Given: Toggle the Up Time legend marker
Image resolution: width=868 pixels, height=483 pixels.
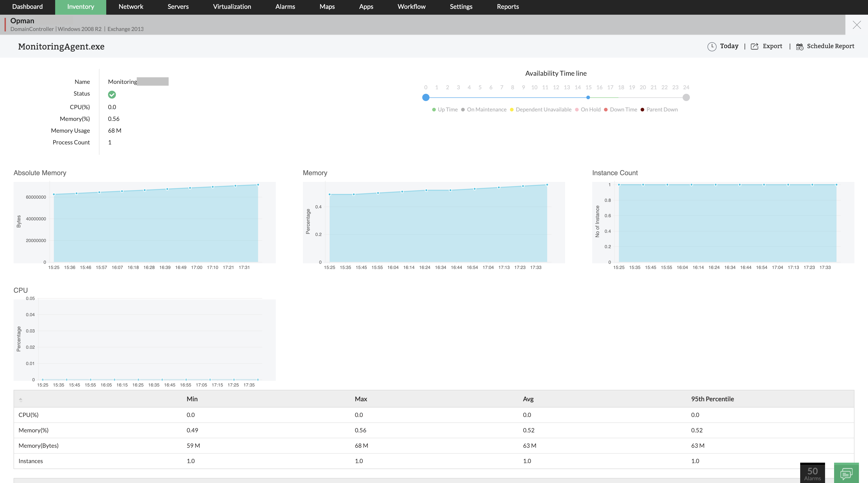Looking at the screenshot, I should point(434,109).
